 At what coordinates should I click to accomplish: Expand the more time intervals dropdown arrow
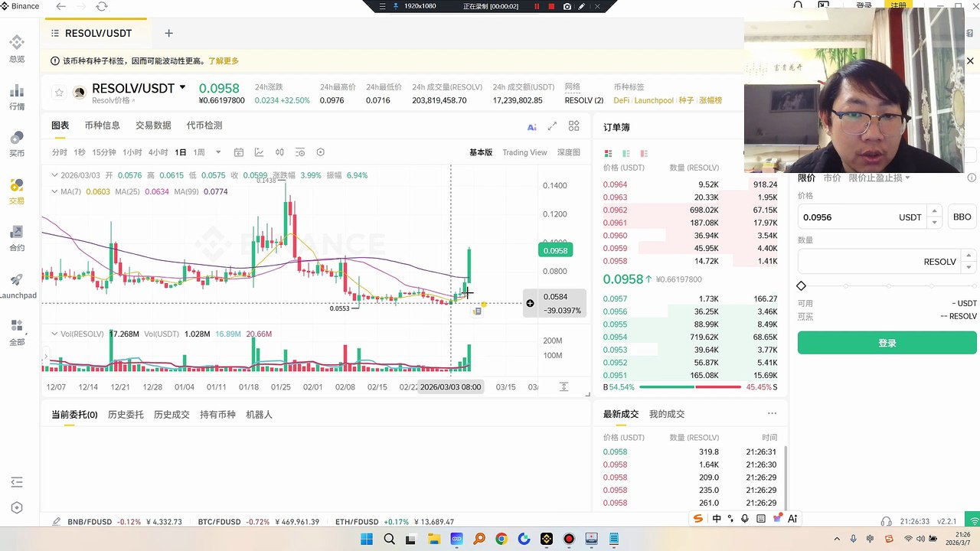click(218, 152)
